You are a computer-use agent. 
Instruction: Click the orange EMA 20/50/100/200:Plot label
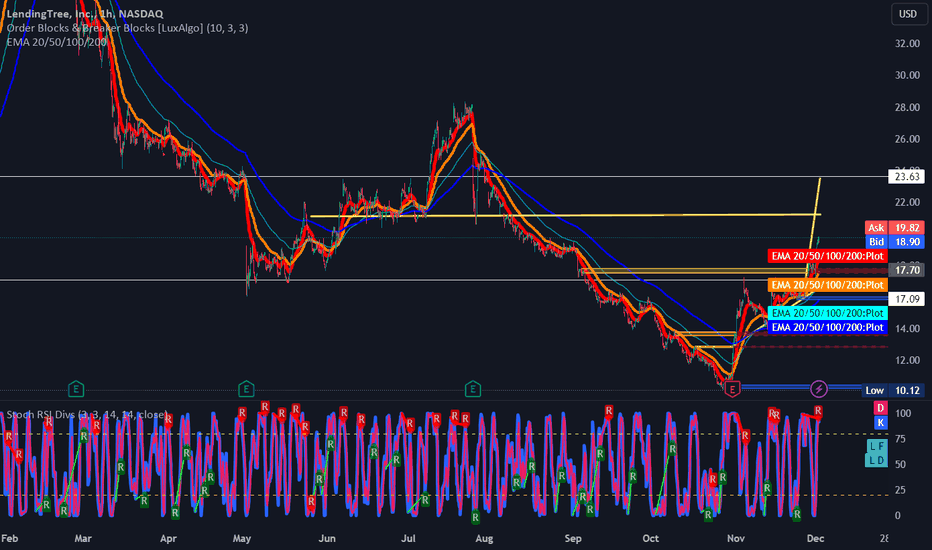tap(827, 285)
